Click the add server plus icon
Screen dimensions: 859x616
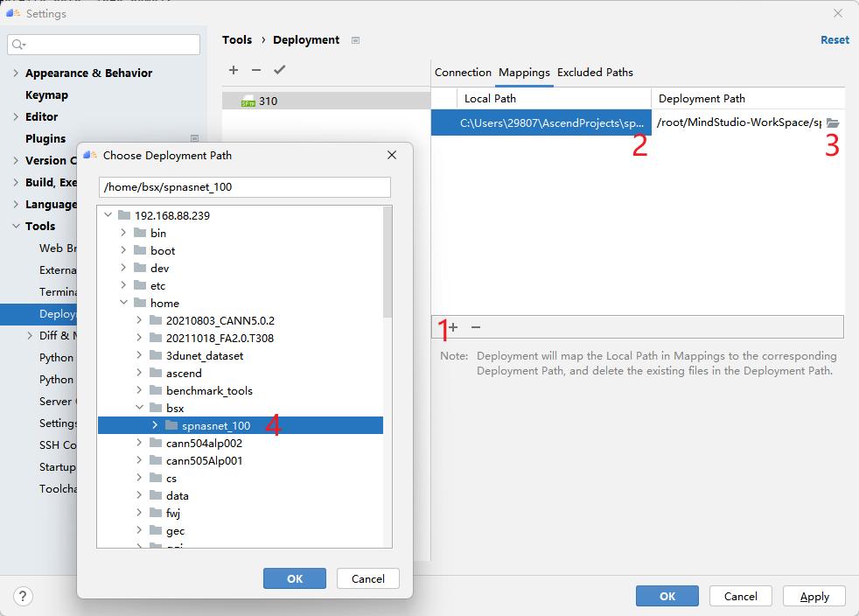[234, 70]
